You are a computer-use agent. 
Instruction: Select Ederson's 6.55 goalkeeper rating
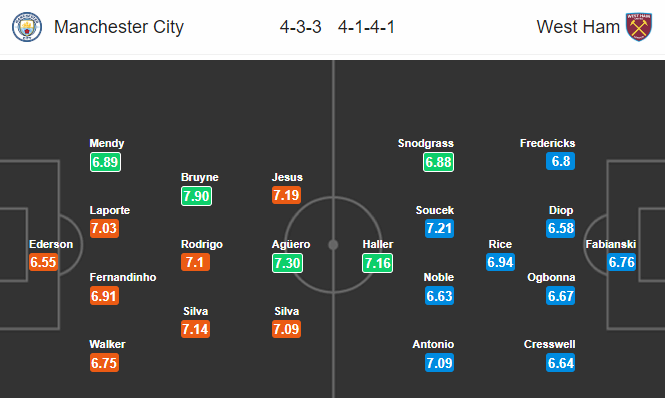[x=43, y=262]
